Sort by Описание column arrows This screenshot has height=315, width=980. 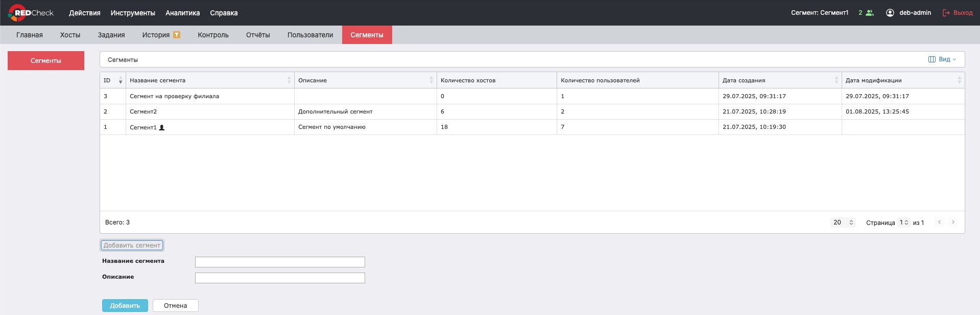(432, 80)
